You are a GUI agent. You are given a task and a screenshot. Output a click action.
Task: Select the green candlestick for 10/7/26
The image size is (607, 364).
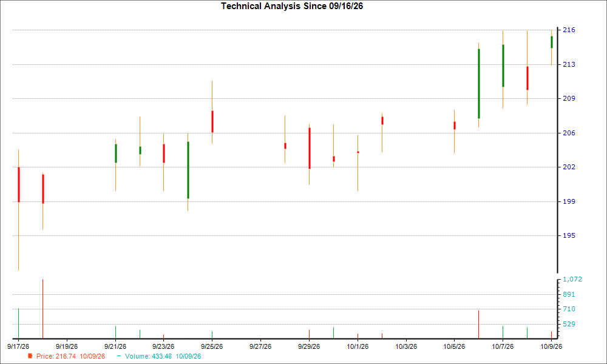(x=503, y=66)
